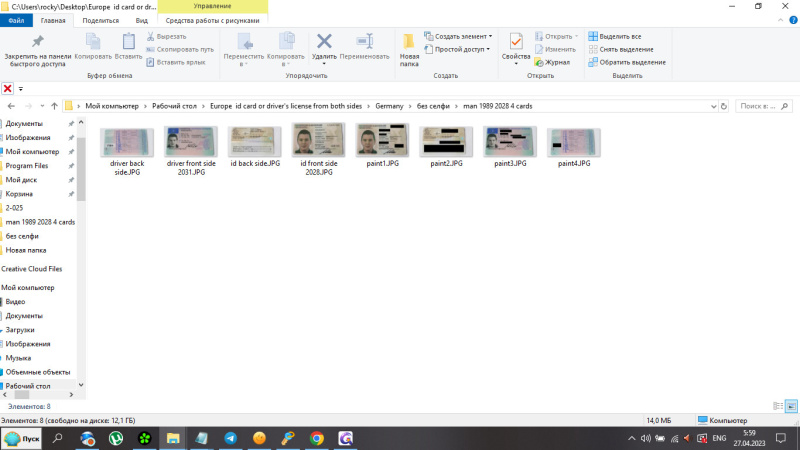
Task: Go back with the left arrow
Action: 11,106
